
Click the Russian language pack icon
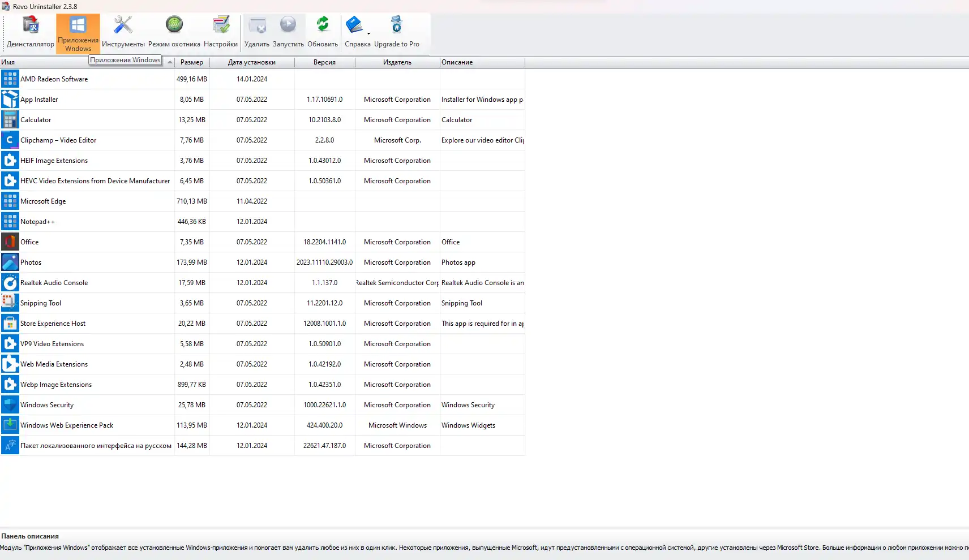pyautogui.click(x=10, y=446)
